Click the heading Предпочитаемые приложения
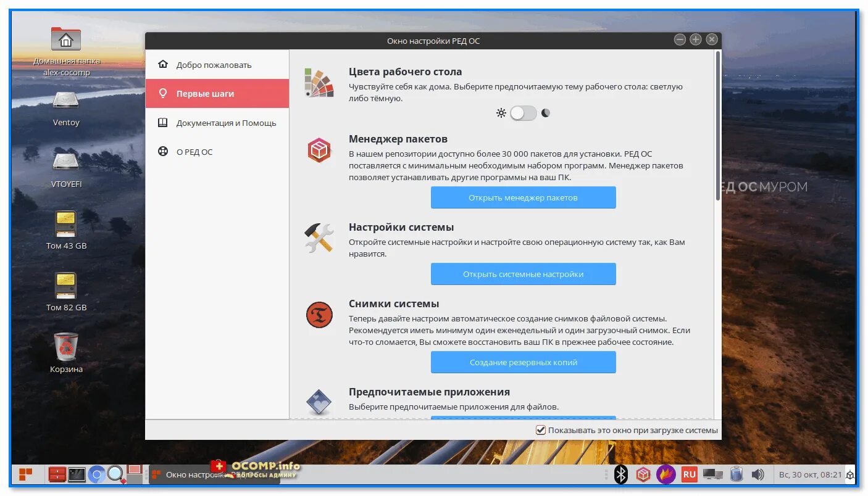Screen dimensions: 868x496 coord(429,392)
